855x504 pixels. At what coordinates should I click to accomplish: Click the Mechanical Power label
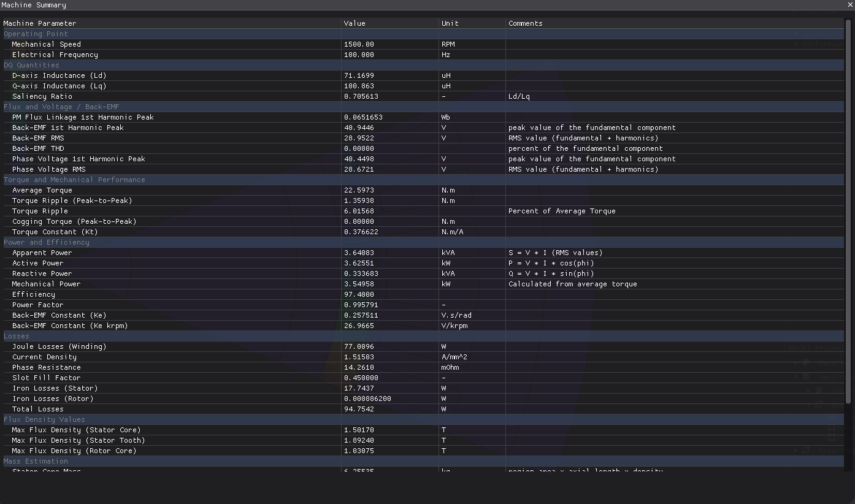coord(47,284)
